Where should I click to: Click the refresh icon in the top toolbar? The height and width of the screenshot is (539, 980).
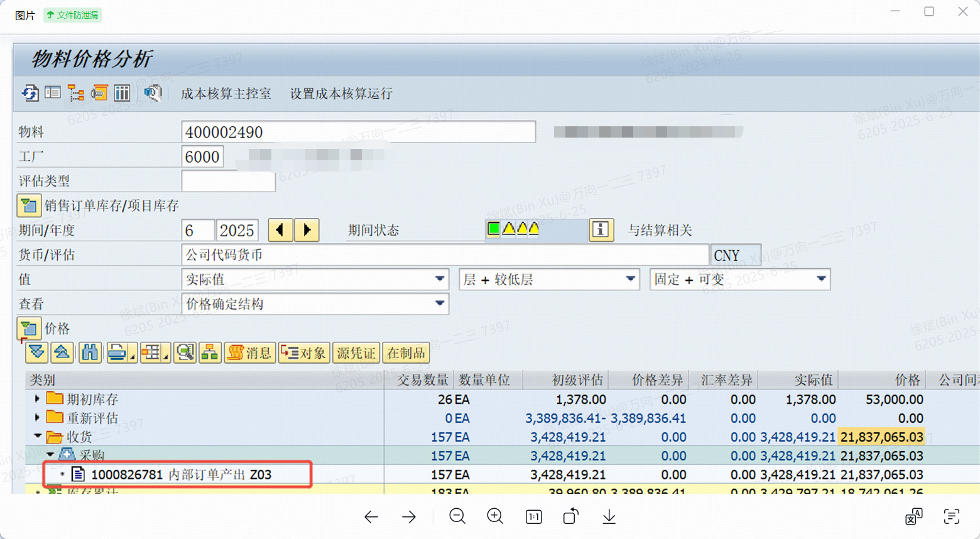point(30,94)
